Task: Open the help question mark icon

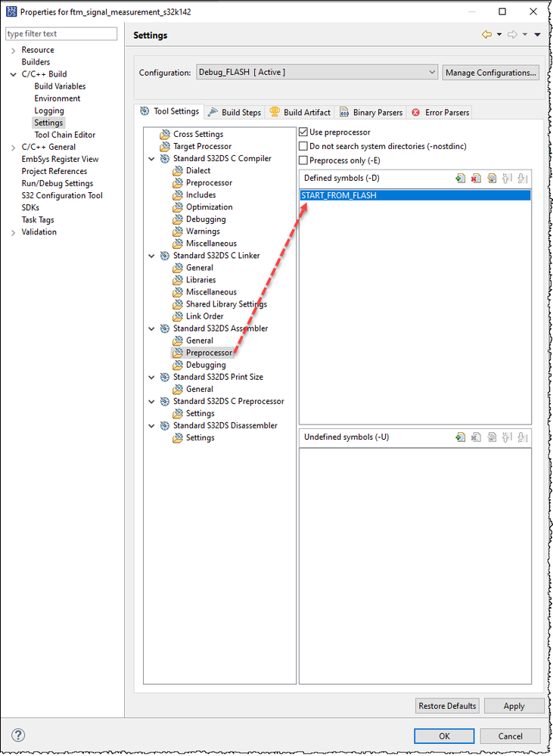Action: 18,736
